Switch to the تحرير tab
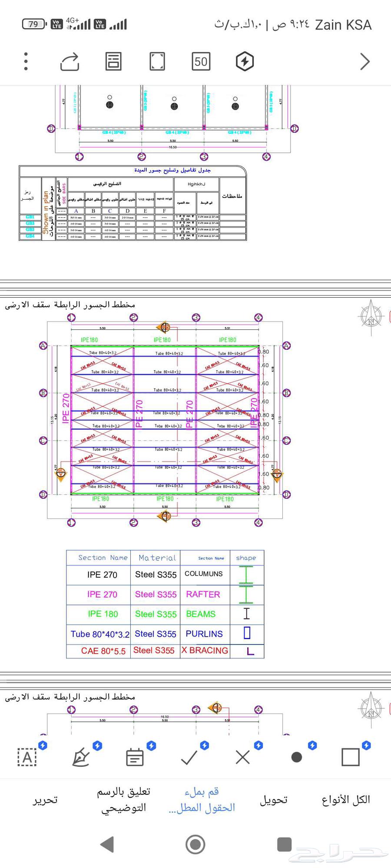 point(45,800)
